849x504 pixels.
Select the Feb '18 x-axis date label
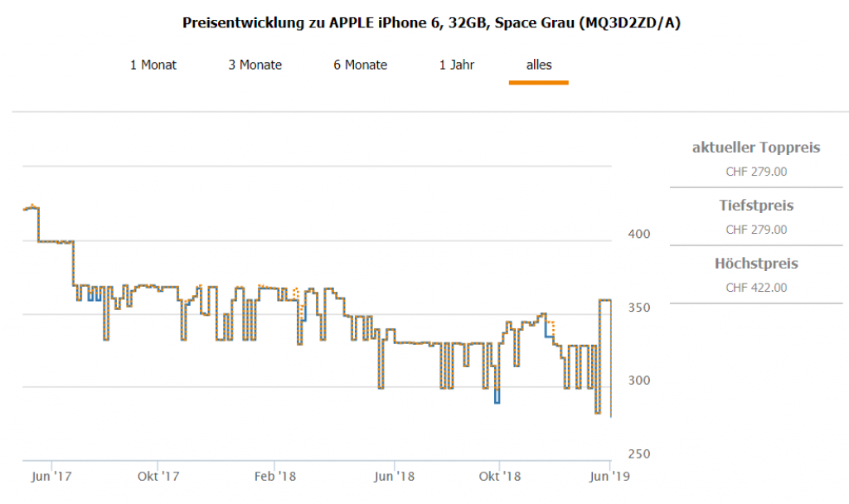[275, 477]
